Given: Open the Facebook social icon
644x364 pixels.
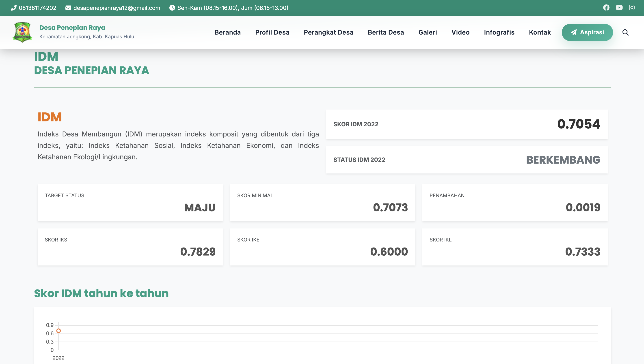Looking at the screenshot, I should click(606, 8).
